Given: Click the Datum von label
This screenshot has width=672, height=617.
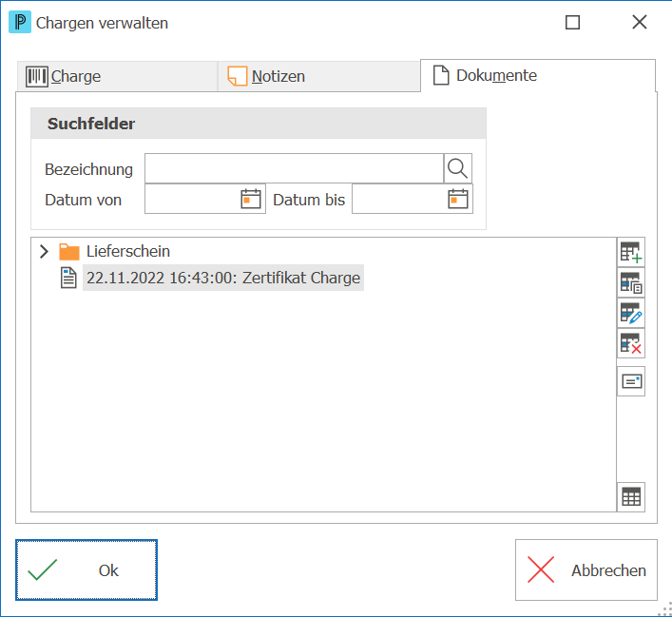Looking at the screenshot, I should 83,200.
